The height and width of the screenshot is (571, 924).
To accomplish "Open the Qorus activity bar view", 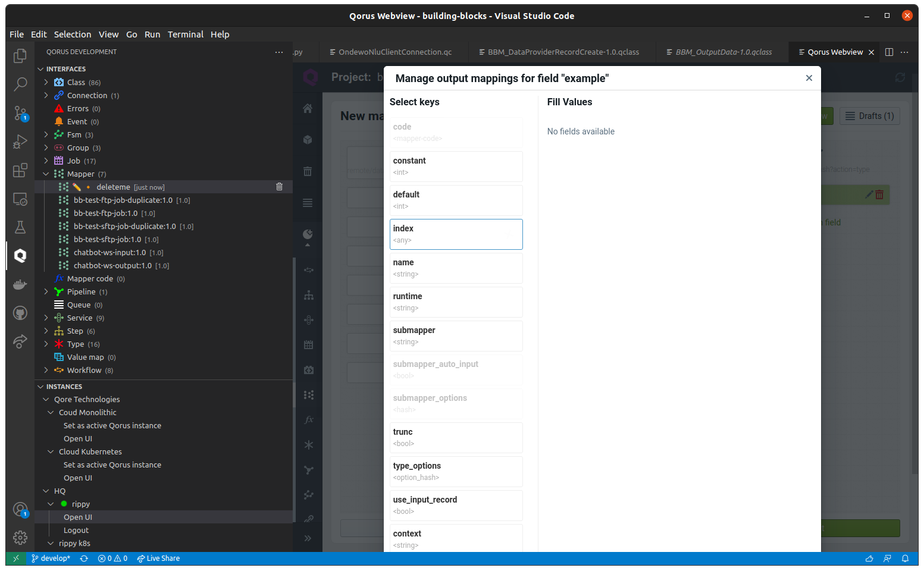I will tap(20, 256).
